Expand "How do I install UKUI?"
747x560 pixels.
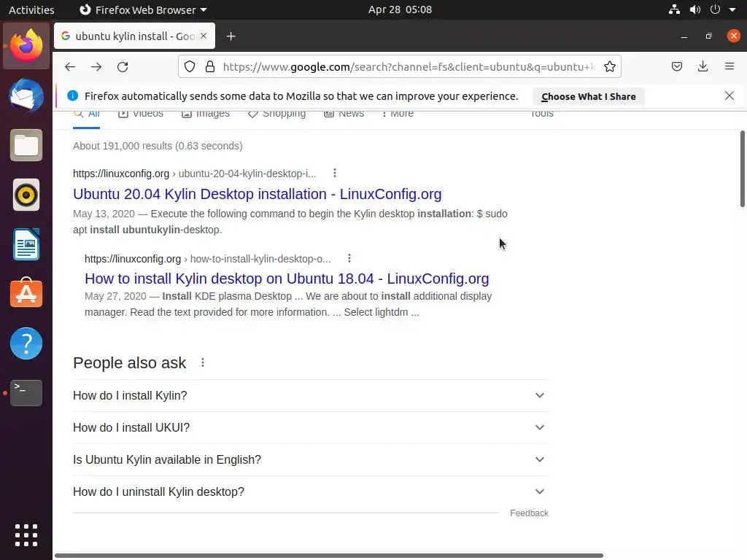click(311, 427)
